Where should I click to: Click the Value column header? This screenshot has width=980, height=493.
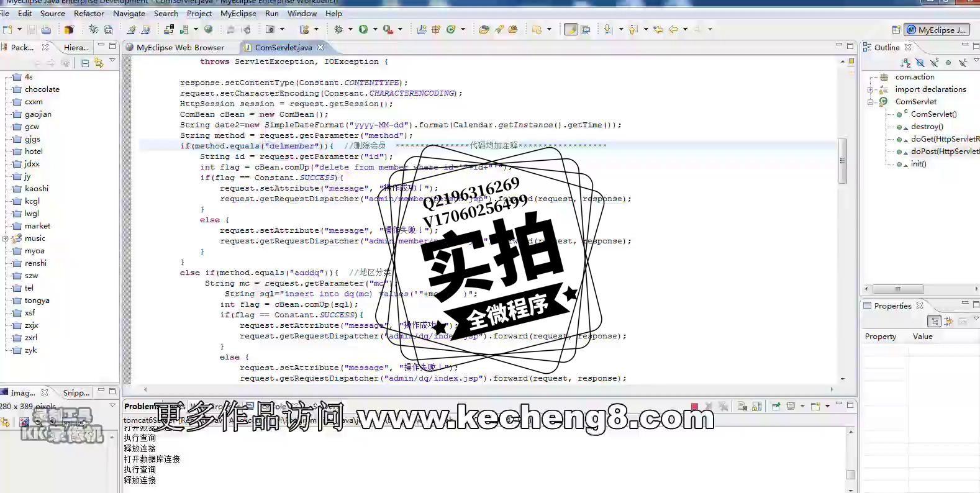pos(922,337)
